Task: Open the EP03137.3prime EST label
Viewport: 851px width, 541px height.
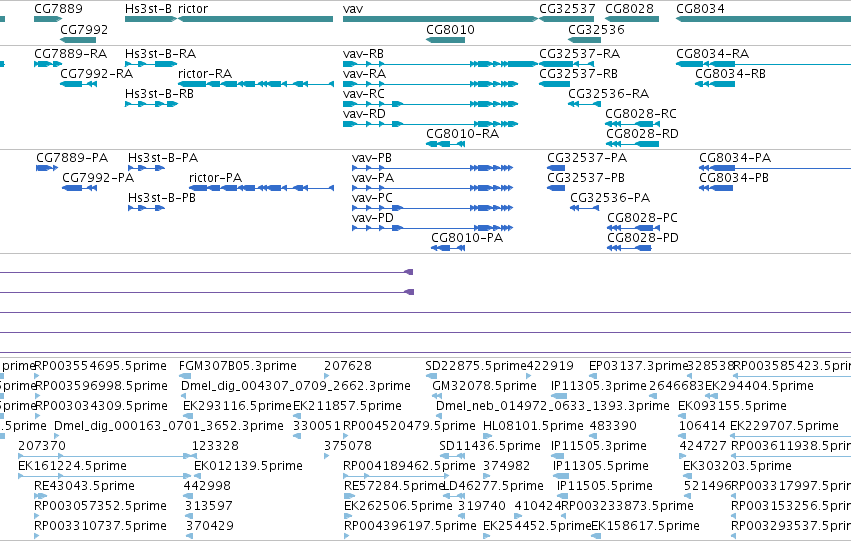Action: coord(639,366)
